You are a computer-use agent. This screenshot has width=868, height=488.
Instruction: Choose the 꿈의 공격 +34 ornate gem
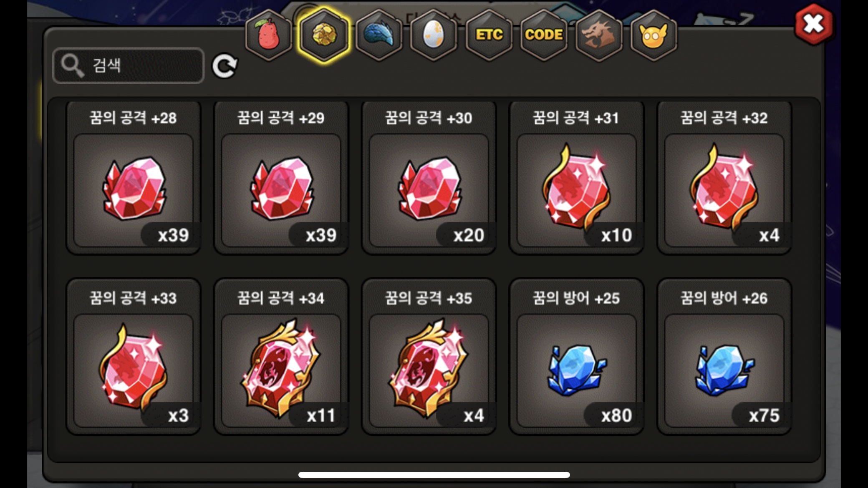281,357
